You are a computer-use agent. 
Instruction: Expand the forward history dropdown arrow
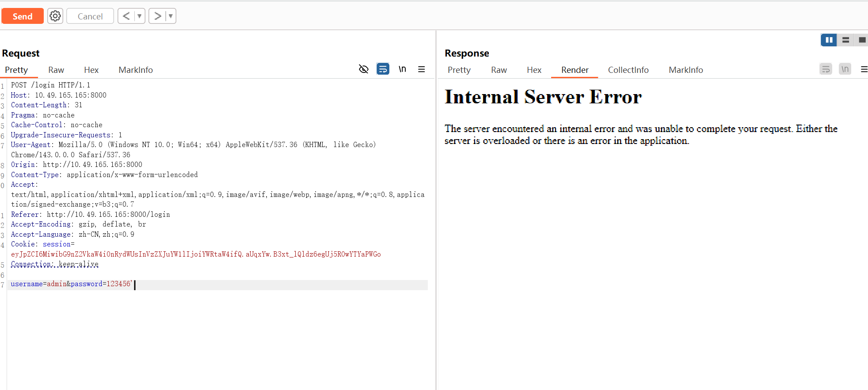pos(171,16)
